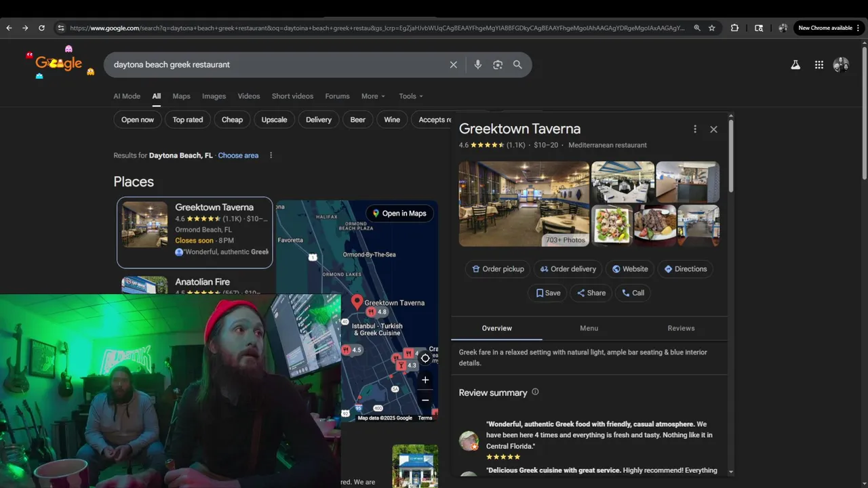Open the site information icon in address bar

[60, 28]
